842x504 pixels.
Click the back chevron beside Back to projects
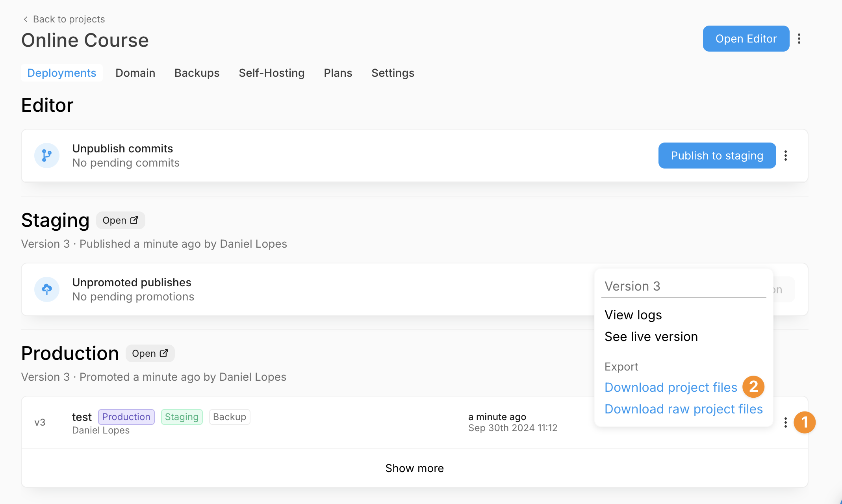coord(25,19)
